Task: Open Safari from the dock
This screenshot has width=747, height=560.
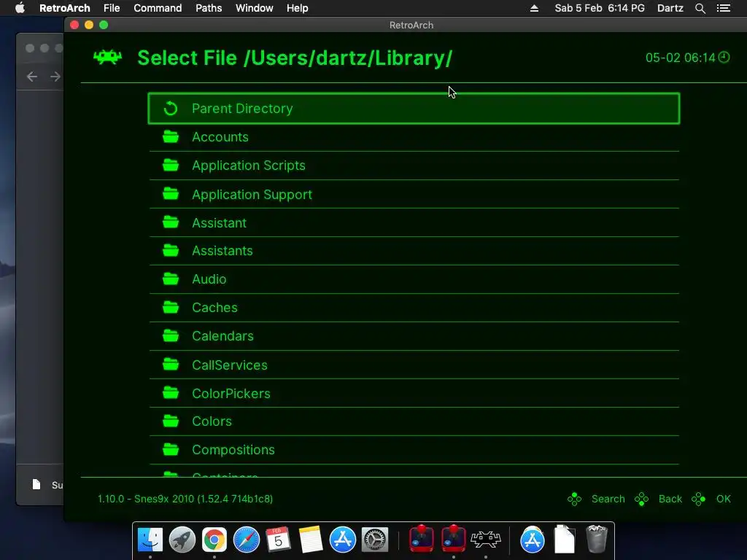Action: coord(247,540)
